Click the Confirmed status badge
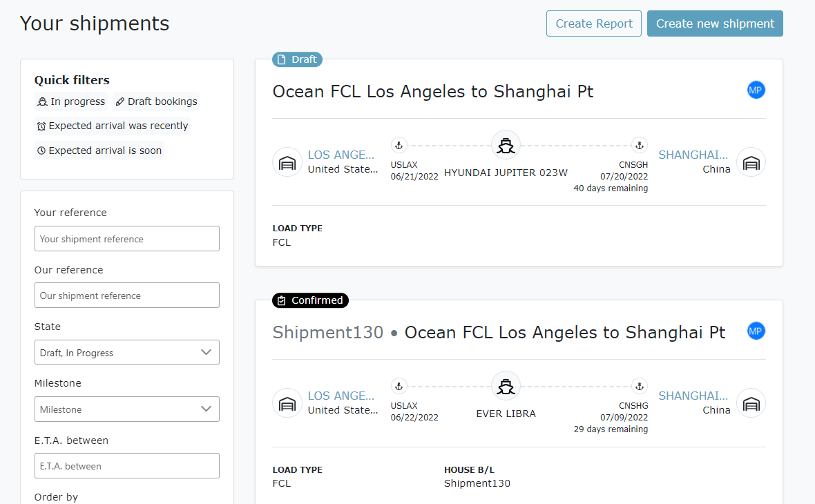The image size is (815, 504). click(310, 300)
